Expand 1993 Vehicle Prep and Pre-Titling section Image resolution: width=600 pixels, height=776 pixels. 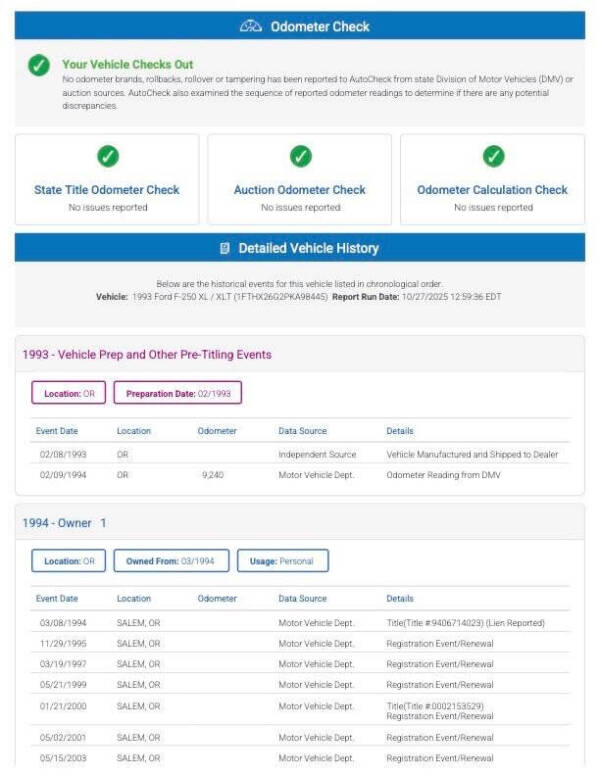point(147,355)
